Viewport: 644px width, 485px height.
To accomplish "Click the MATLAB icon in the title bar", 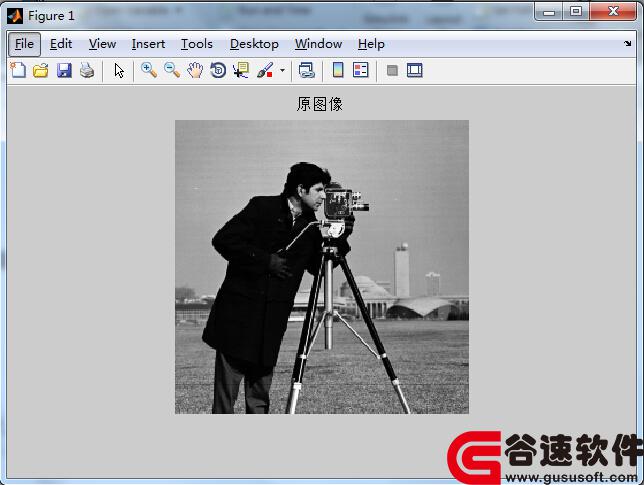I will point(16,16).
